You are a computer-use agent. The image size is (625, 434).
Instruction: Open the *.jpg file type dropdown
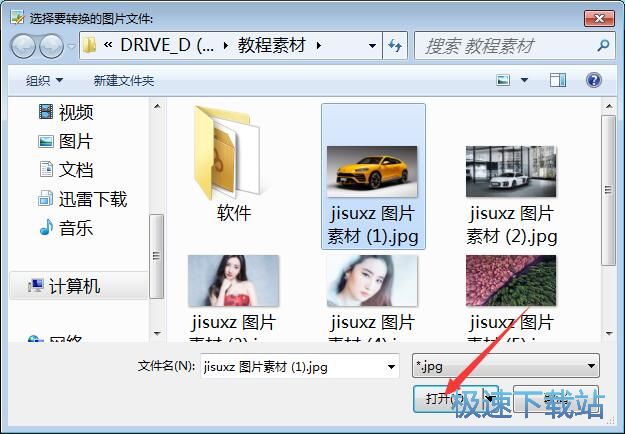coord(506,365)
